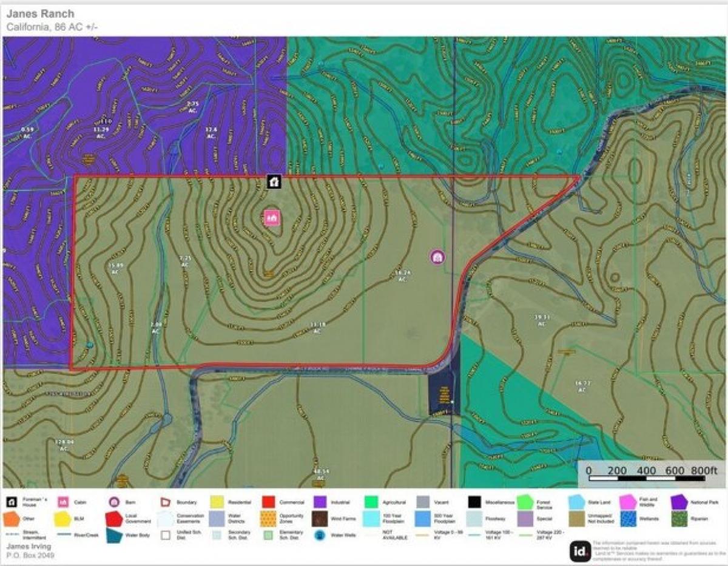The image size is (728, 566).
Task: Click the Land id logo icon
Action: click(579, 551)
